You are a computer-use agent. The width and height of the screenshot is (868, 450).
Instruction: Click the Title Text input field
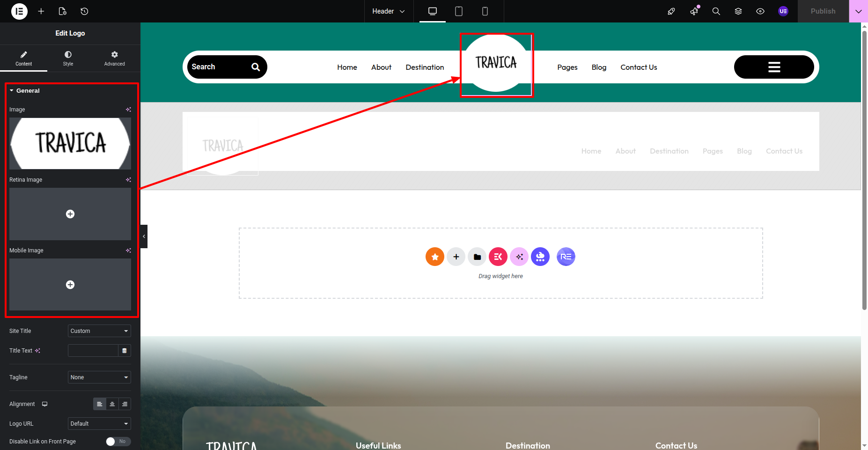point(93,351)
